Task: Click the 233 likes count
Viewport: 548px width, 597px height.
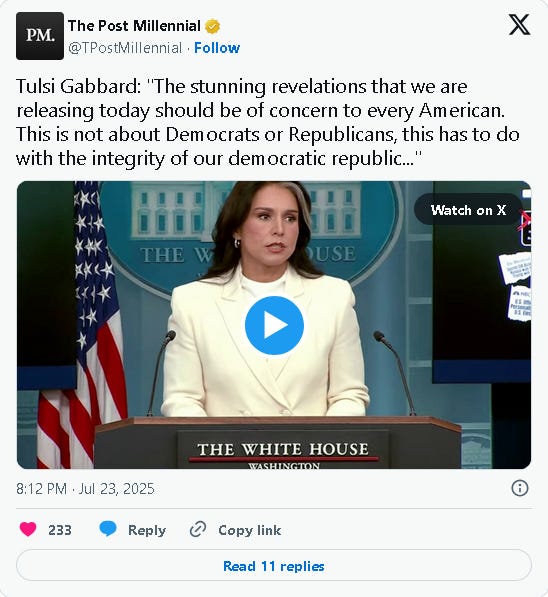Action: coord(60,530)
